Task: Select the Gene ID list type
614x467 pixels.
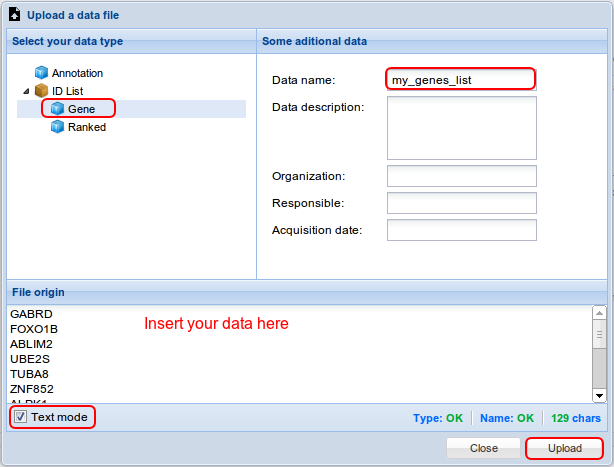Action: [x=81, y=109]
